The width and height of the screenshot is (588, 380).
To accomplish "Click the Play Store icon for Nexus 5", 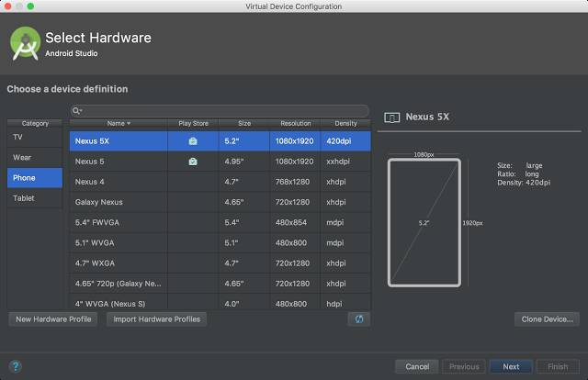I will [x=193, y=162].
